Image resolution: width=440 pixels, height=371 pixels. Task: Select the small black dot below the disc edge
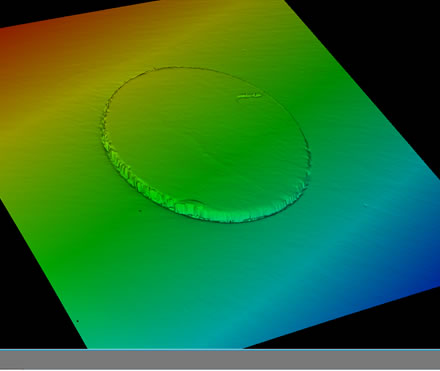point(140,211)
